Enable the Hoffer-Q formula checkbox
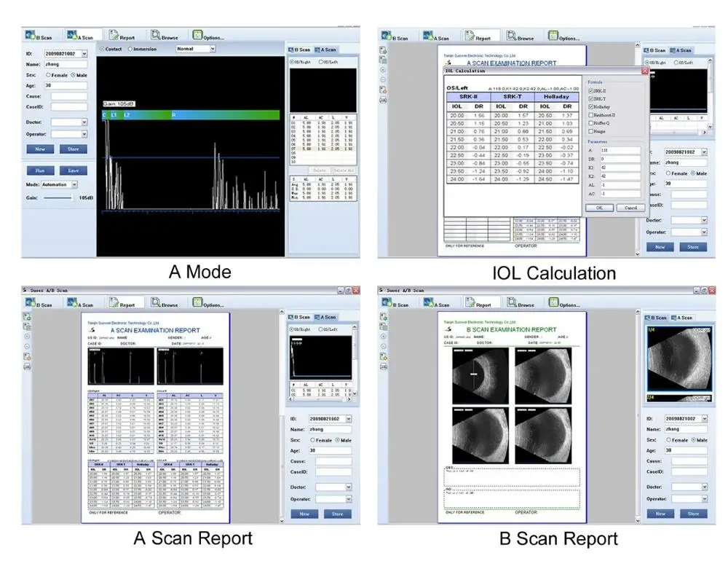728x569 pixels. pos(590,123)
